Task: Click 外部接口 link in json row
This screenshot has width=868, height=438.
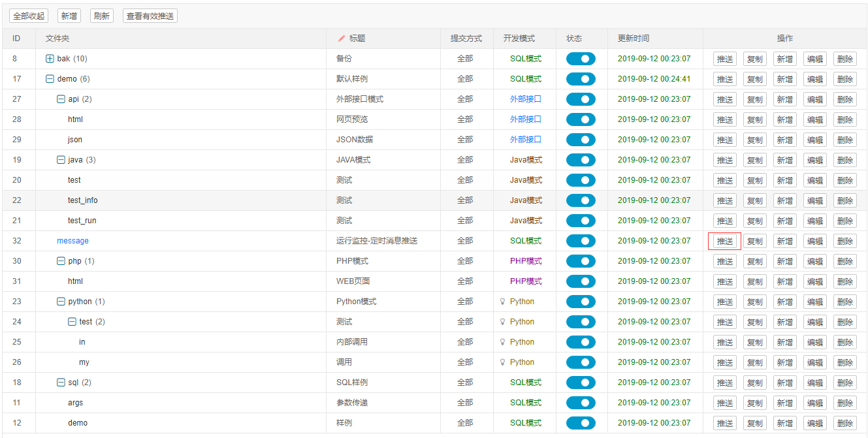Action: click(x=526, y=140)
